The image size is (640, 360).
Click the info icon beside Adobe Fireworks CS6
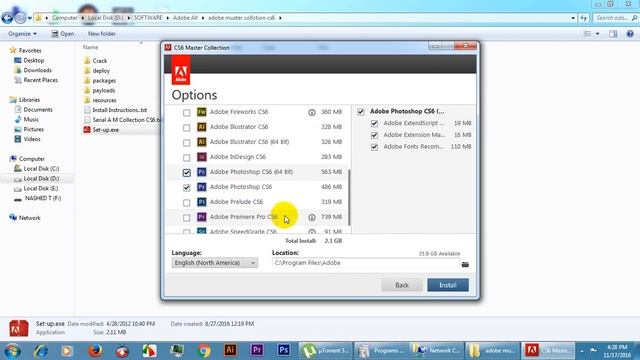pos(312,112)
